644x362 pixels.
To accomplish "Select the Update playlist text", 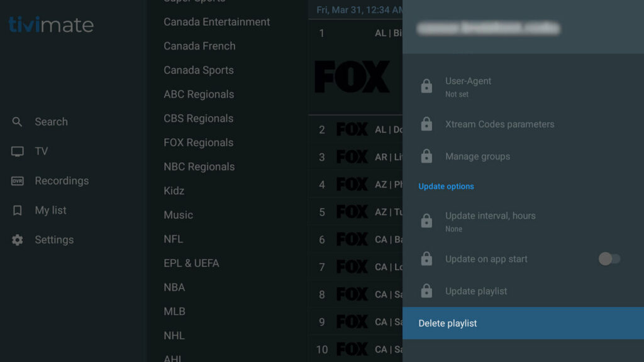I will (x=476, y=291).
